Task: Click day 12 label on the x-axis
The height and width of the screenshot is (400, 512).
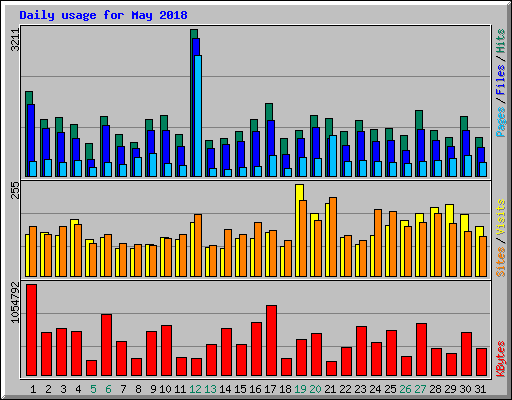Action: click(x=195, y=389)
